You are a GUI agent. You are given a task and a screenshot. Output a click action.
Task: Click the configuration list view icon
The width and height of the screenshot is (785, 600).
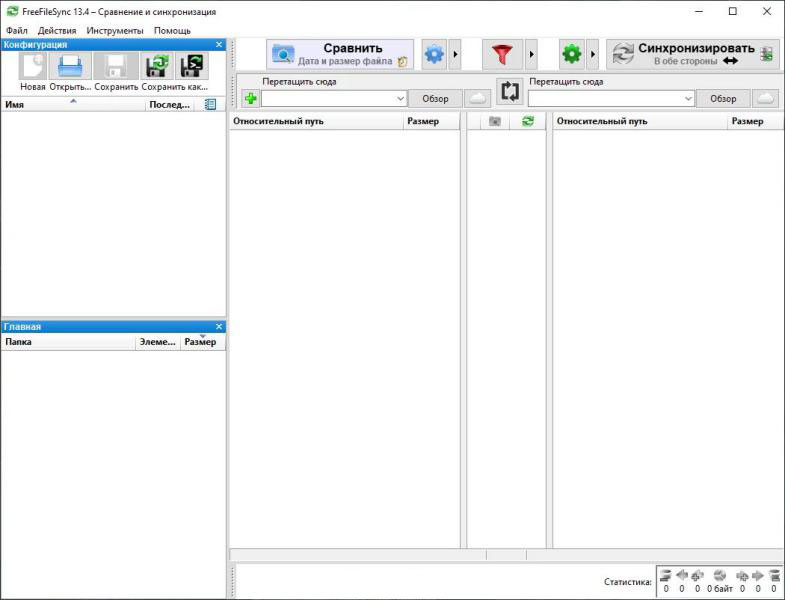(211, 105)
